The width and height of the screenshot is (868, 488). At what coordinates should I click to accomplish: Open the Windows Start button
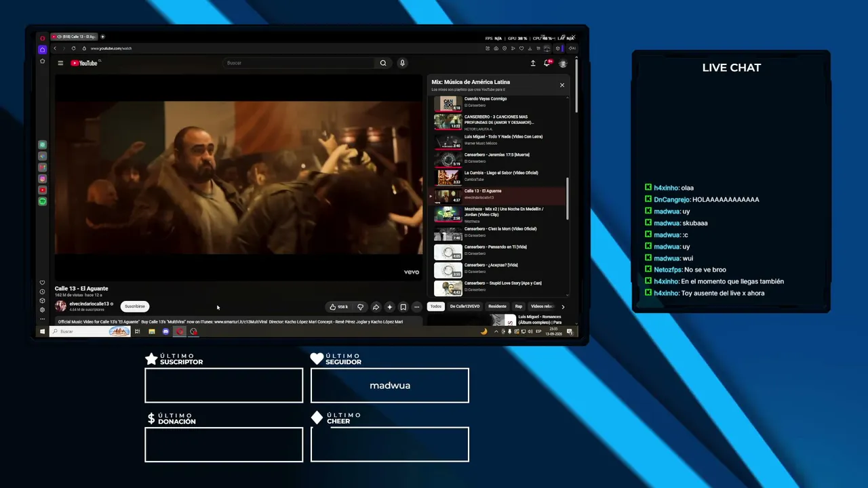tap(42, 331)
